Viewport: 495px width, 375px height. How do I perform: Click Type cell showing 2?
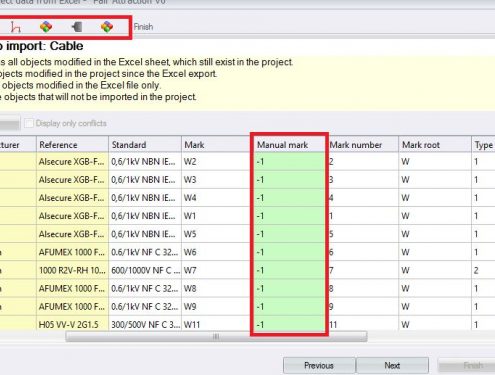tap(483, 270)
